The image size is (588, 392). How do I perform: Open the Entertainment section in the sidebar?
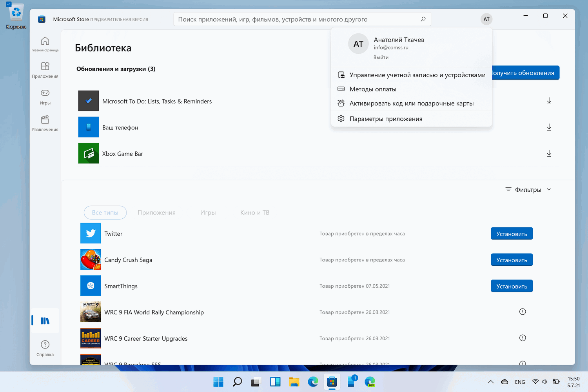[x=45, y=123]
